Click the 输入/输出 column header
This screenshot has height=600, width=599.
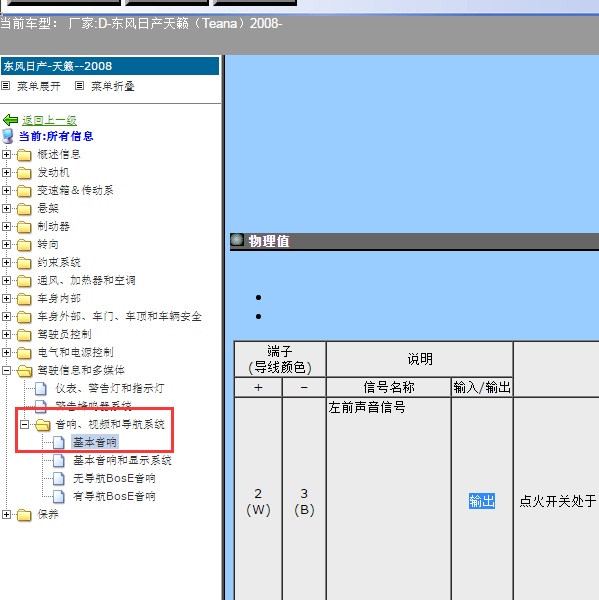(482, 387)
